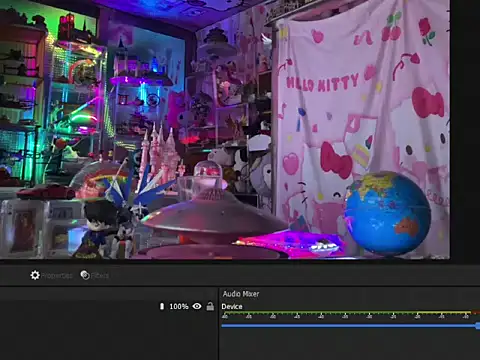Open the Filters dialog via its icon
This screenshot has height=360, width=480.
85,275
